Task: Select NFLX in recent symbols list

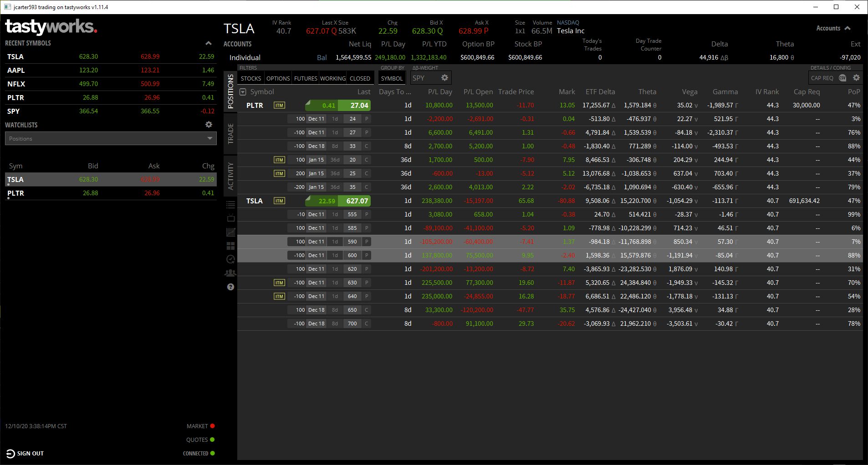Action: (16, 84)
